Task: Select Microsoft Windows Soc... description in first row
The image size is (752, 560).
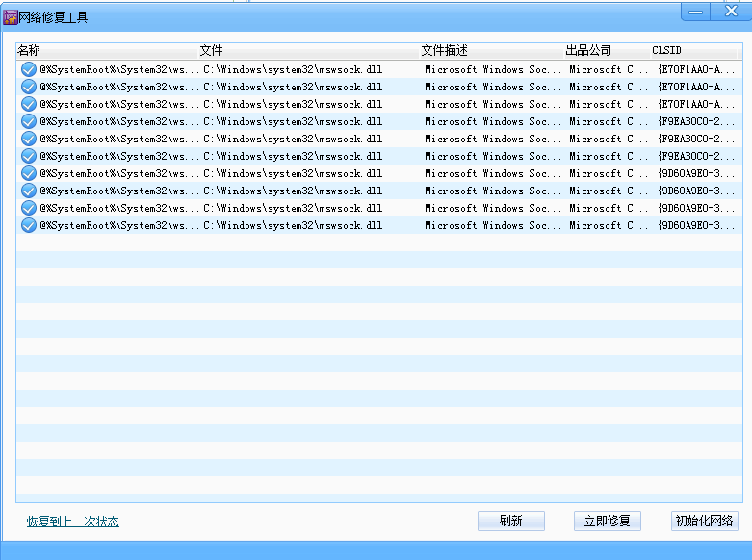Action: pos(493,69)
